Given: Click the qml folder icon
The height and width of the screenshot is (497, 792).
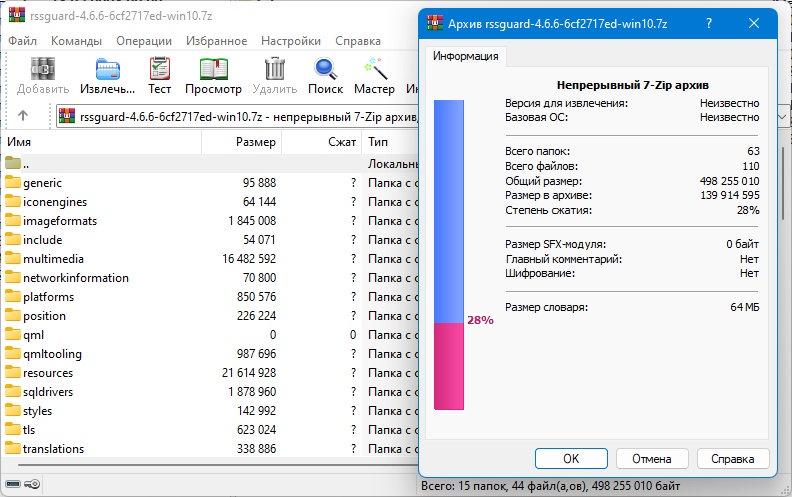Looking at the screenshot, I should point(13,334).
